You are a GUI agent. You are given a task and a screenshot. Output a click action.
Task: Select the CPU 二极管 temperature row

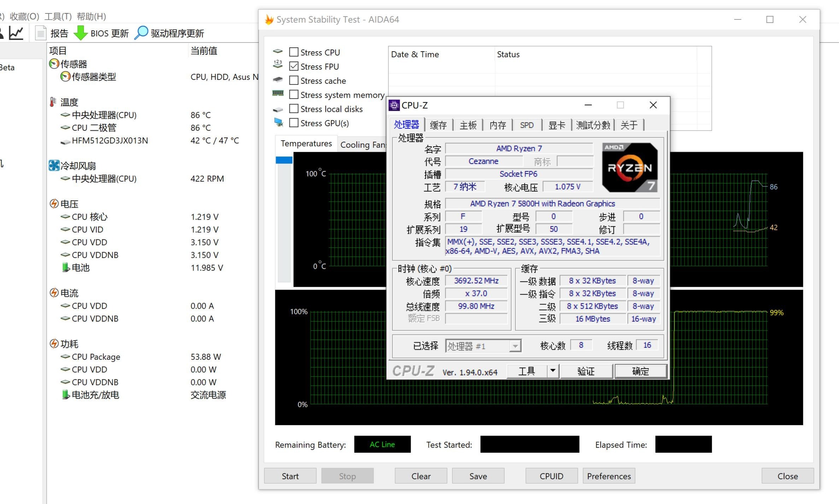coord(153,128)
